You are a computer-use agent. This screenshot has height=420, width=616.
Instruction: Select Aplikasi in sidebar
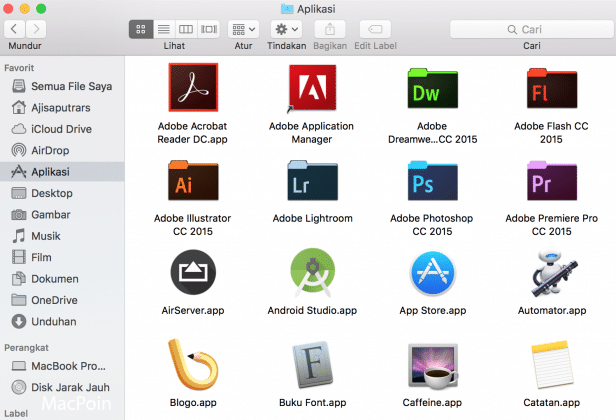pos(62,172)
